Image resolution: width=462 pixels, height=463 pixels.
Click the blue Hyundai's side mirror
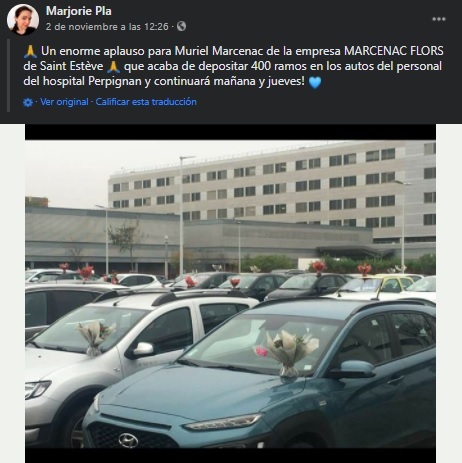click(x=355, y=369)
